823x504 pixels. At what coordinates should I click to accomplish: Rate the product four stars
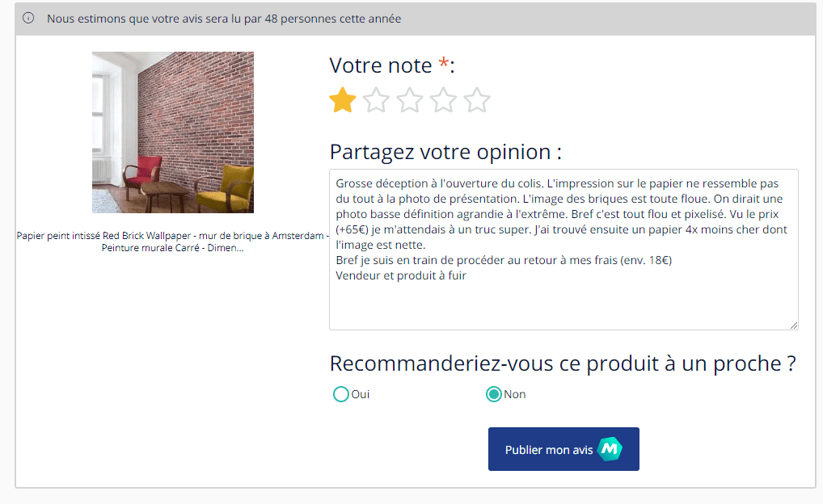(443, 100)
